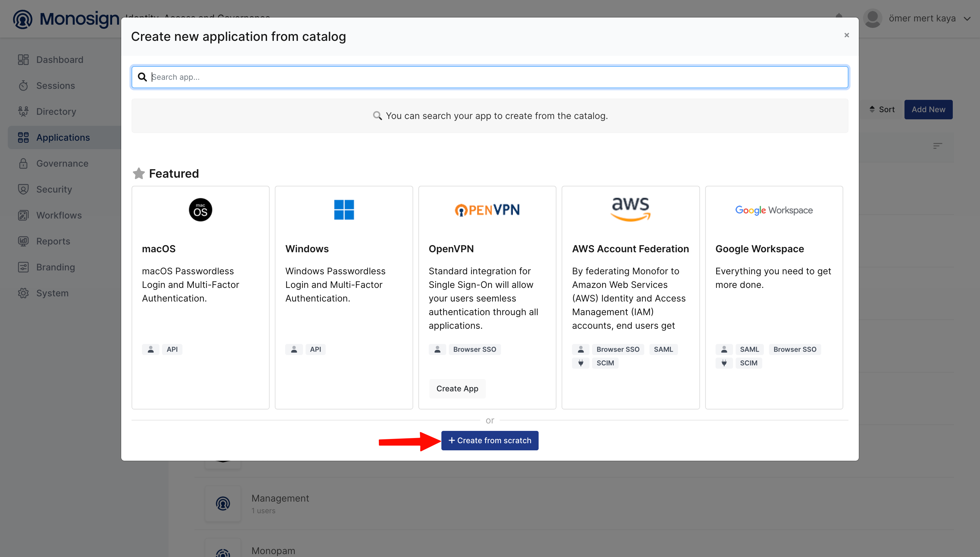Click the search magnifier icon in the field

(142, 77)
